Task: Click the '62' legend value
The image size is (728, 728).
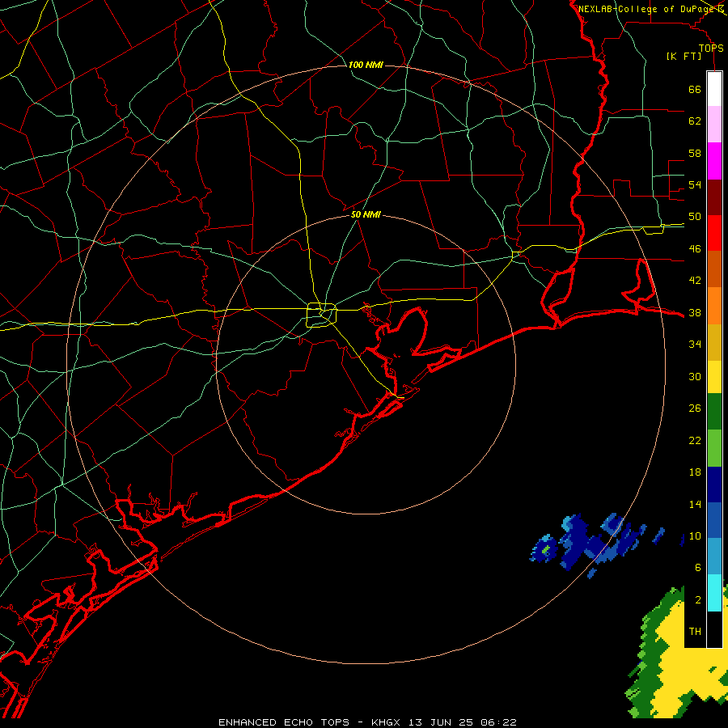Action: [695, 121]
